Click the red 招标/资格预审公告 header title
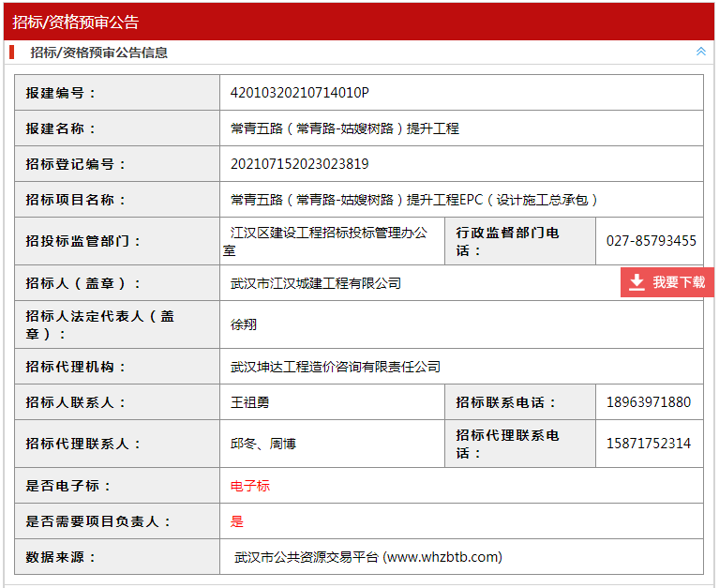The height and width of the screenshot is (588, 719). tap(76, 22)
